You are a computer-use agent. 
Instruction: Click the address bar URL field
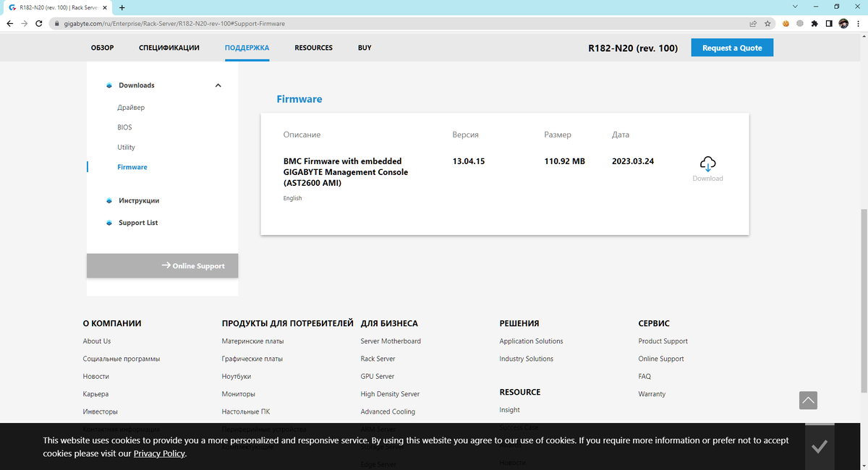(x=398, y=23)
